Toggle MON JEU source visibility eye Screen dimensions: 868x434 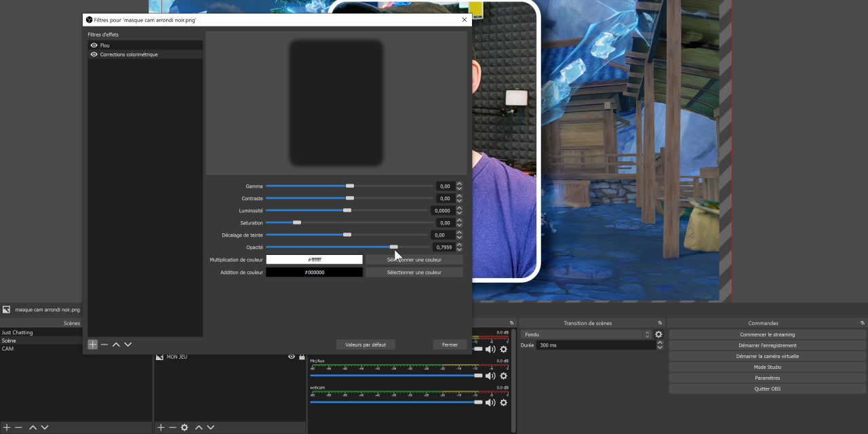[x=292, y=357]
